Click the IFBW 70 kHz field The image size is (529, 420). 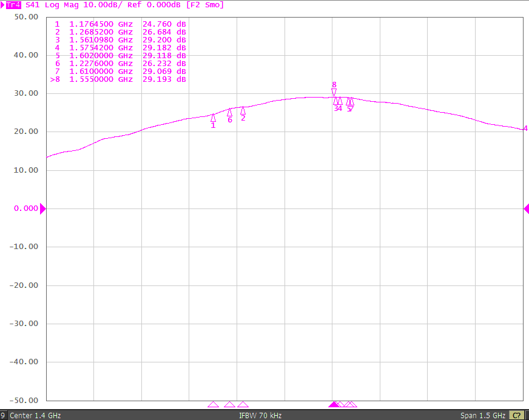(x=260, y=416)
